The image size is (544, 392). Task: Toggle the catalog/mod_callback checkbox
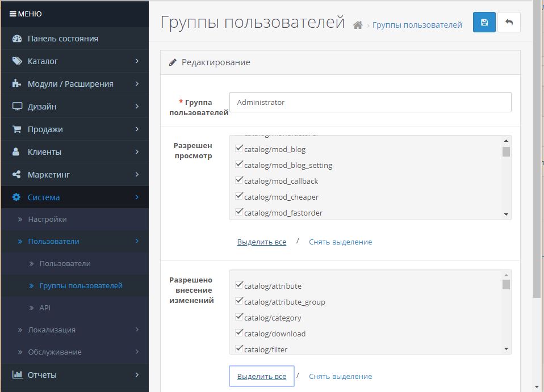[238, 180]
